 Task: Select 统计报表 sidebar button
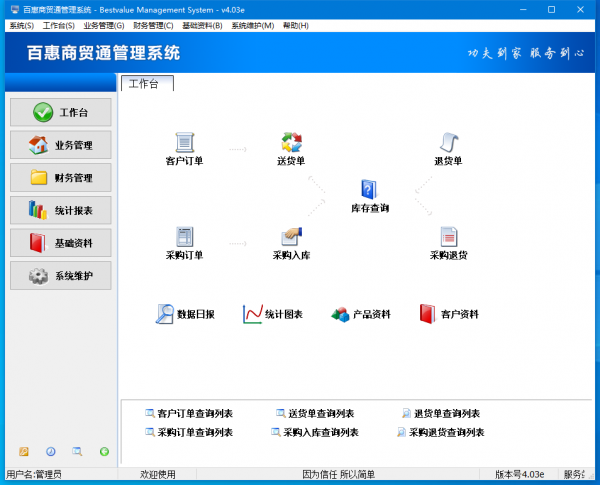pos(61,210)
